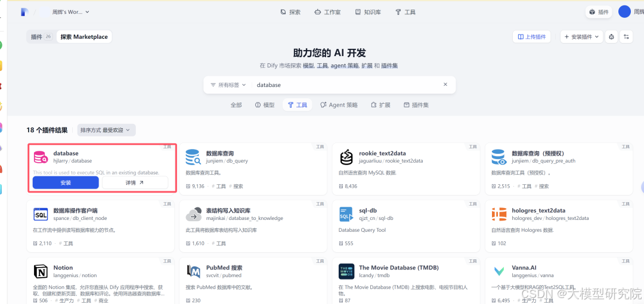Open 详情 details of database plugin
This screenshot has height=304, width=644.
click(x=135, y=182)
